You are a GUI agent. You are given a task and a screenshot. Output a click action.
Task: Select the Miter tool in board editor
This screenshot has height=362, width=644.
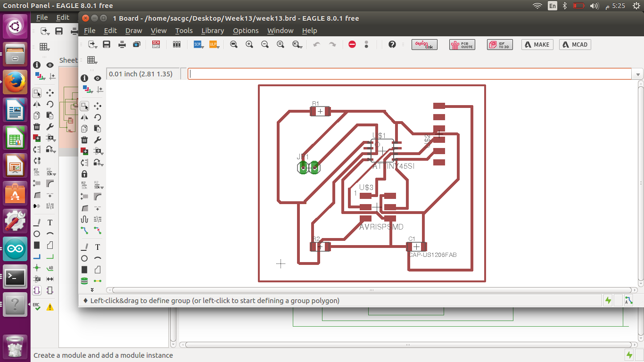[x=98, y=197]
